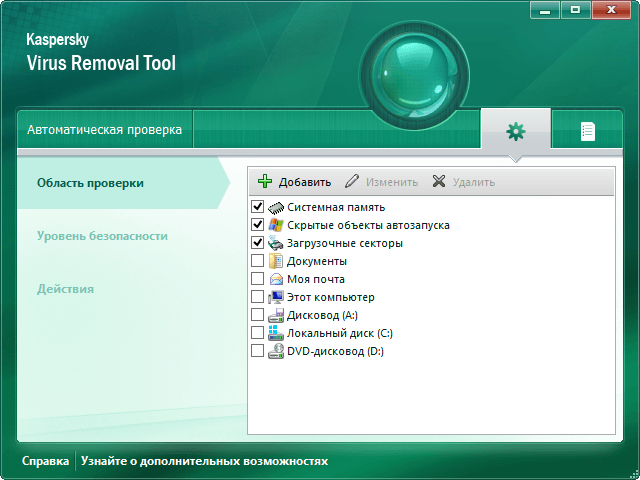Click the green plus Add icon
Screen dimensions: 640x480
click(265, 181)
